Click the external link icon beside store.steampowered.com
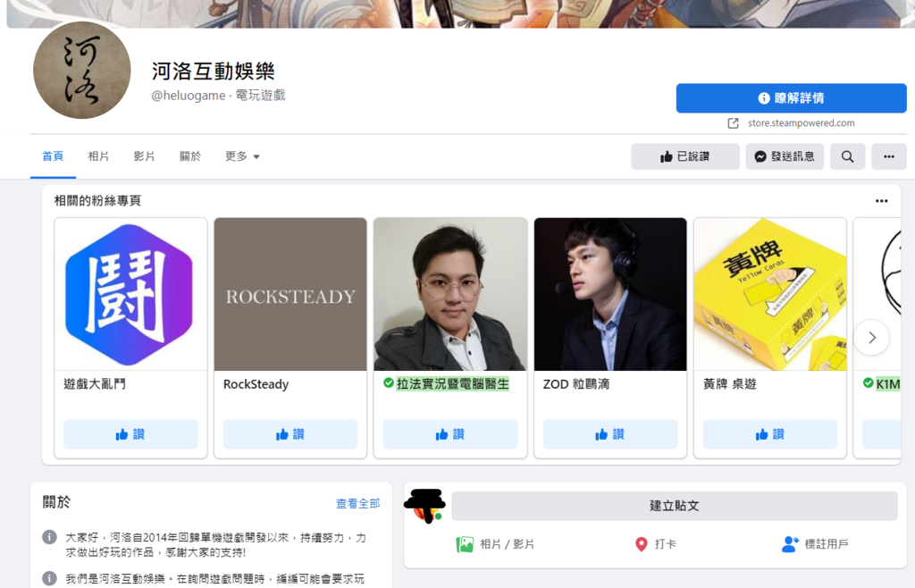This screenshot has width=915, height=588. point(733,123)
